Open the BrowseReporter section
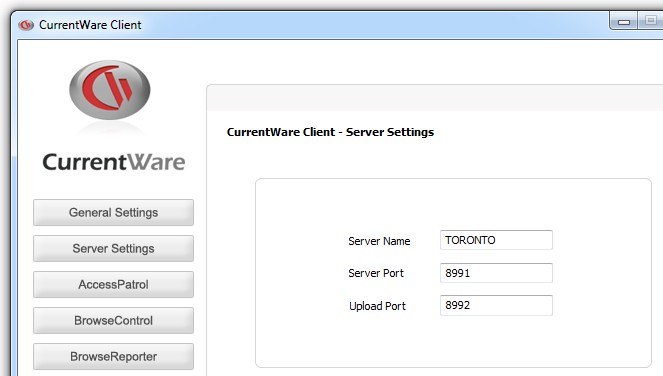The image size is (663, 376). tap(113, 356)
